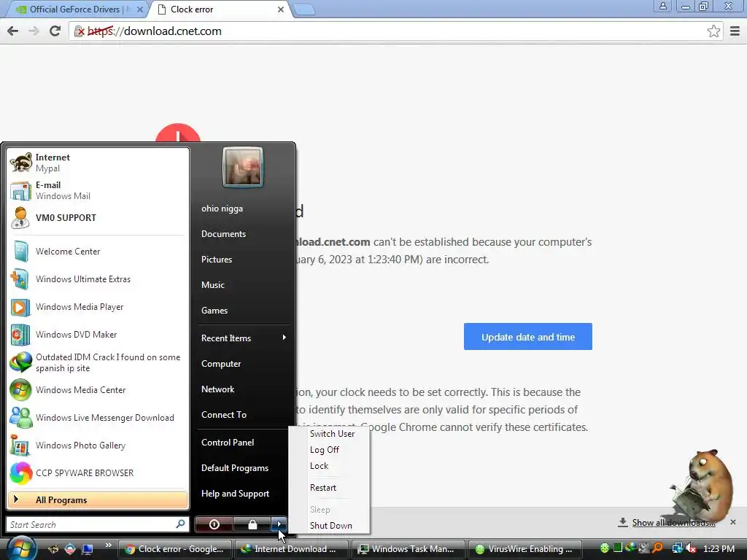Click the Chrome profile person icon
Screen dimensions: 747x560
662,6
